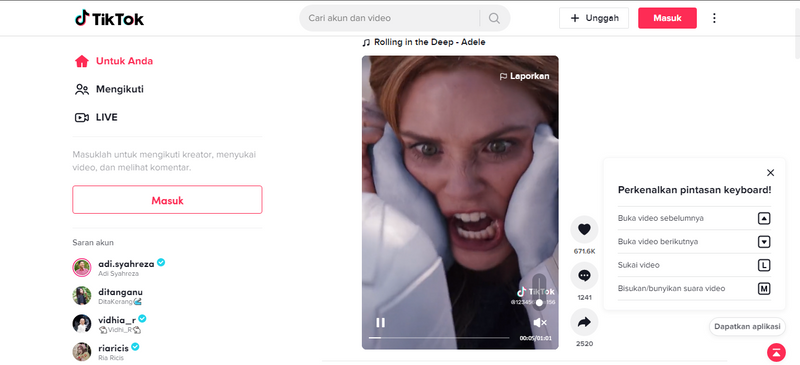
Task: Click the Sukai video text
Action: pos(639,265)
